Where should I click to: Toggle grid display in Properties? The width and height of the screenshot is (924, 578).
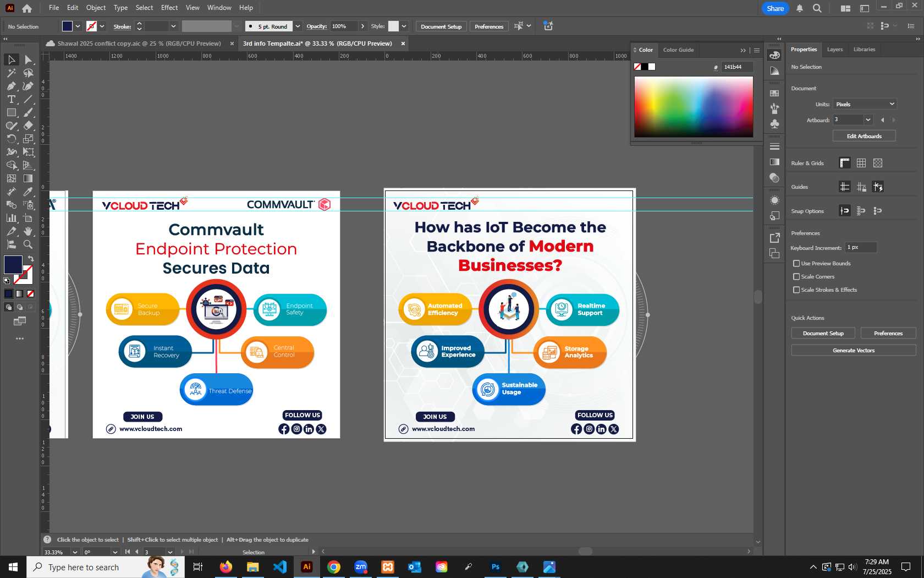coord(861,163)
